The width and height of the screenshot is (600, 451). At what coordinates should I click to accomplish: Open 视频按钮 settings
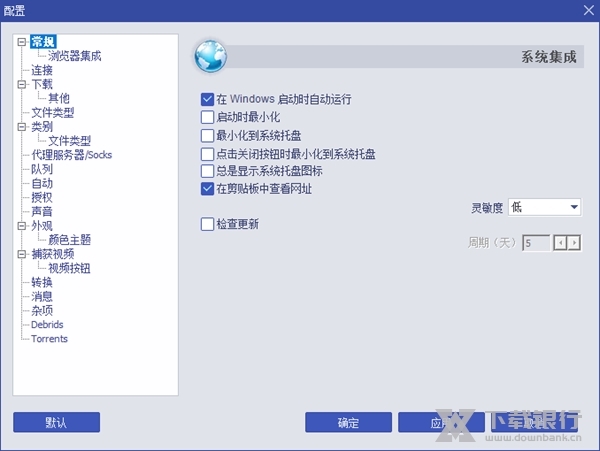click(x=69, y=268)
